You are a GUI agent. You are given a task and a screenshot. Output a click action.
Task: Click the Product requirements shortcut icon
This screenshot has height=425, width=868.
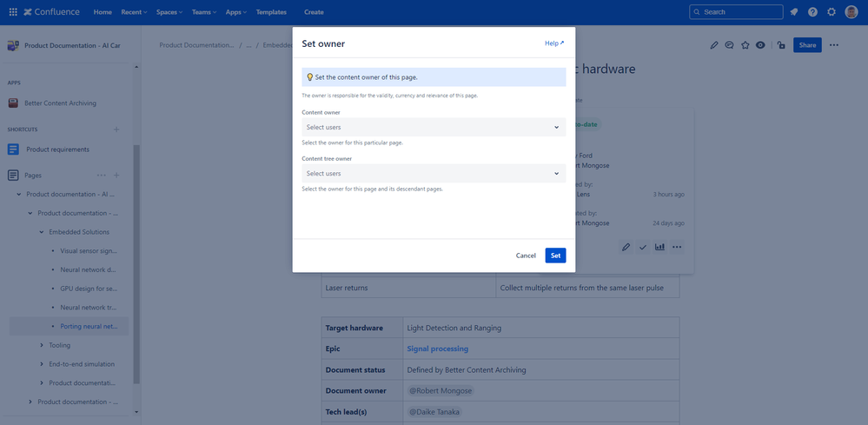point(13,149)
